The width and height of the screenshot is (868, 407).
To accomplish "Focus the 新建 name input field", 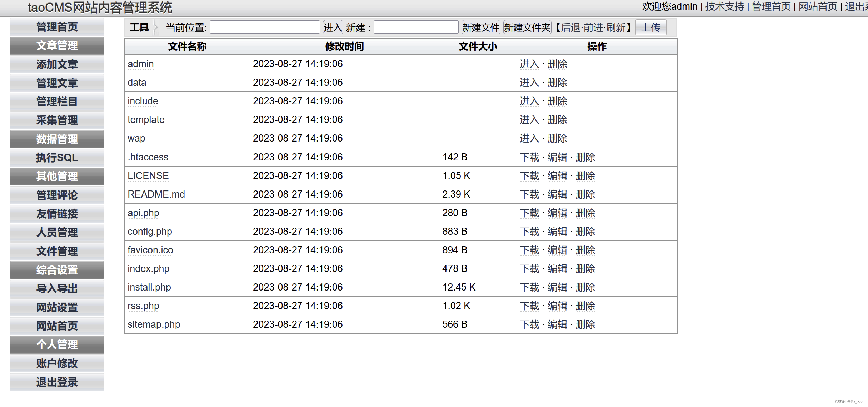I will [x=416, y=28].
